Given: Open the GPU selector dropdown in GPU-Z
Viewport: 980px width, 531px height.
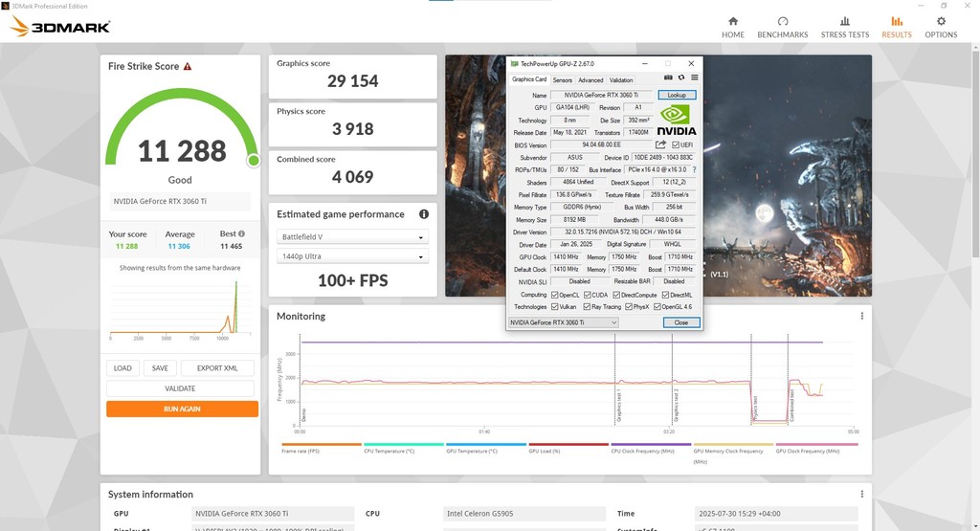Looking at the screenshot, I should pyautogui.click(x=563, y=322).
